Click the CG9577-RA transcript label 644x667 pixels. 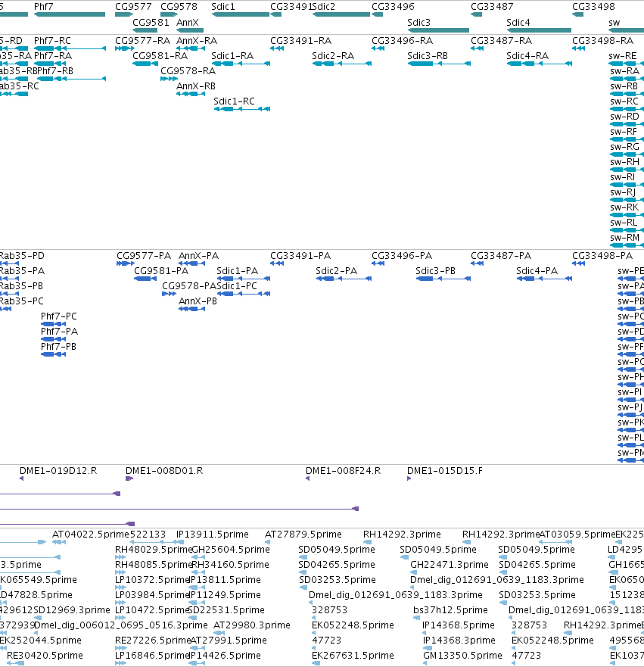(142, 41)
